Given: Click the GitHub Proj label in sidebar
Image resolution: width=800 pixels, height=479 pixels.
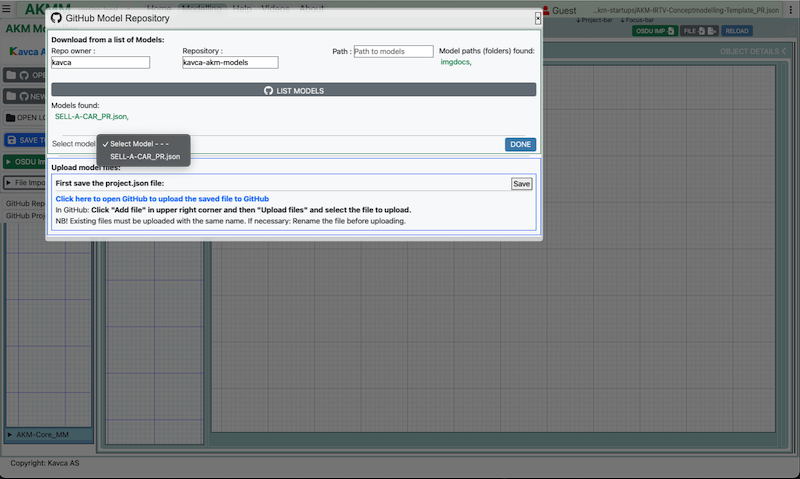Looking at the screenshot, I should coord(25,216).
